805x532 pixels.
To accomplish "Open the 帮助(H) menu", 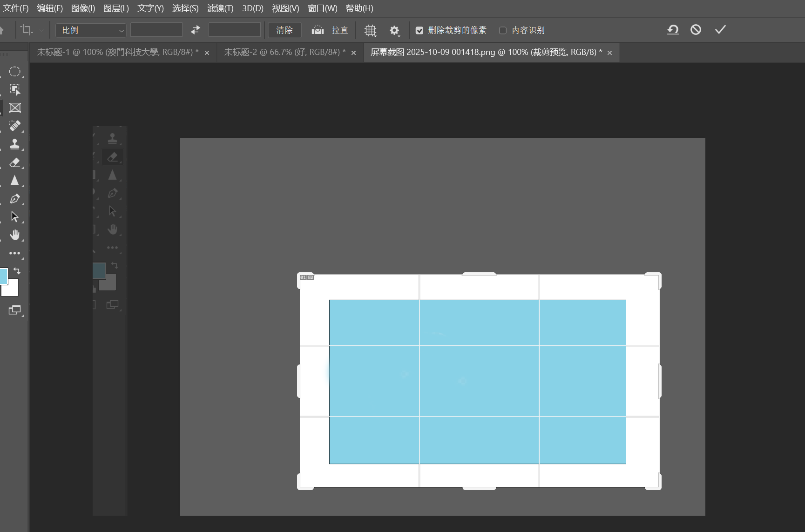I will point(359,8).
